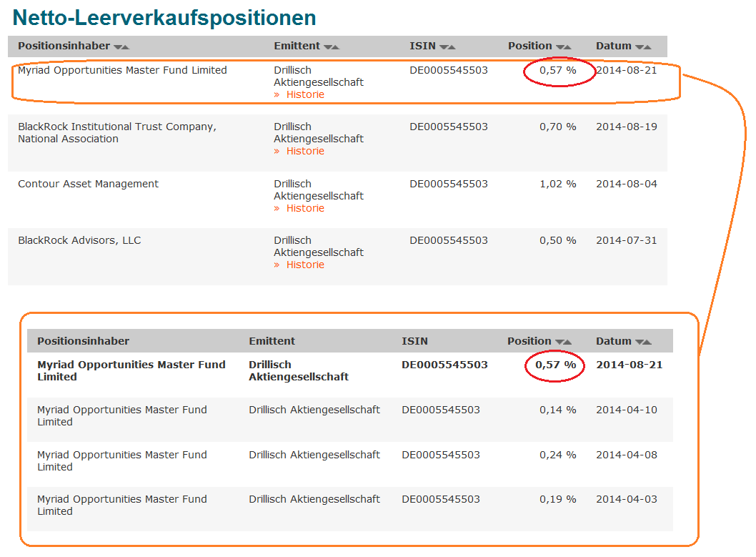Screen dimensions: 756x557
Task: Click Position header label in lower history table
Action: tap(529, 341)
